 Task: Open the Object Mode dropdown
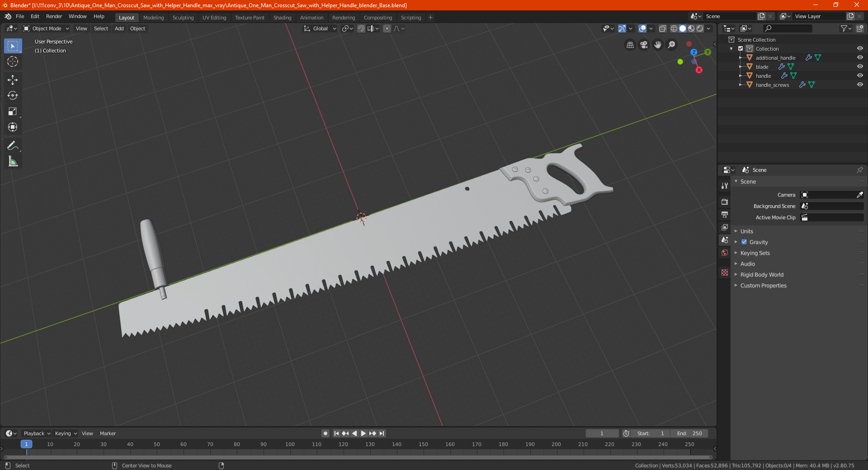46,28
